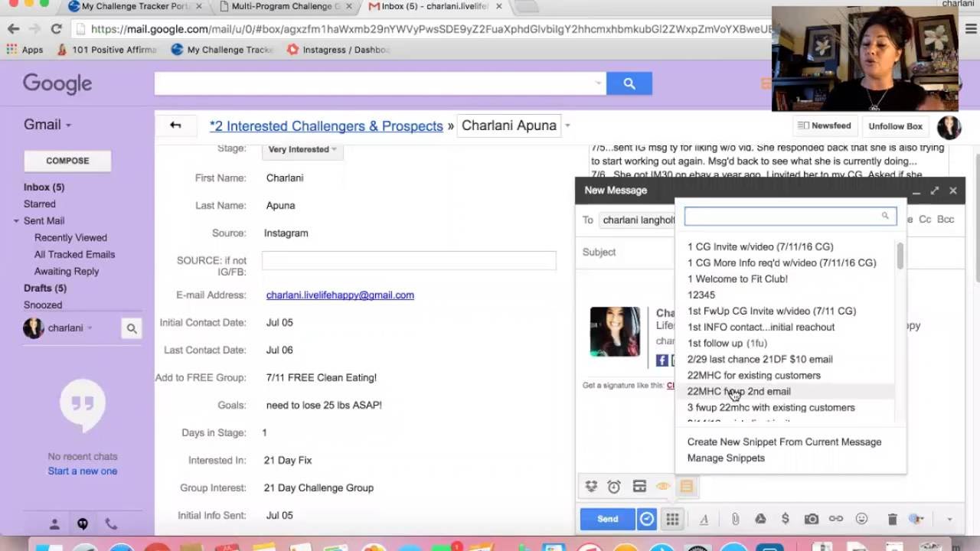Open the Hangouts conversations quote icon

[83, 524]
